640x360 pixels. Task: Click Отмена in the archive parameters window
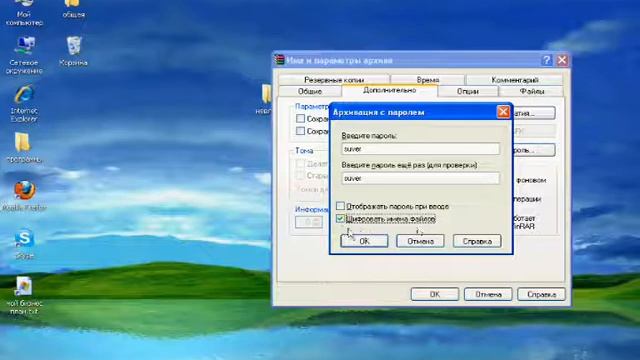(x=488, y=294)
